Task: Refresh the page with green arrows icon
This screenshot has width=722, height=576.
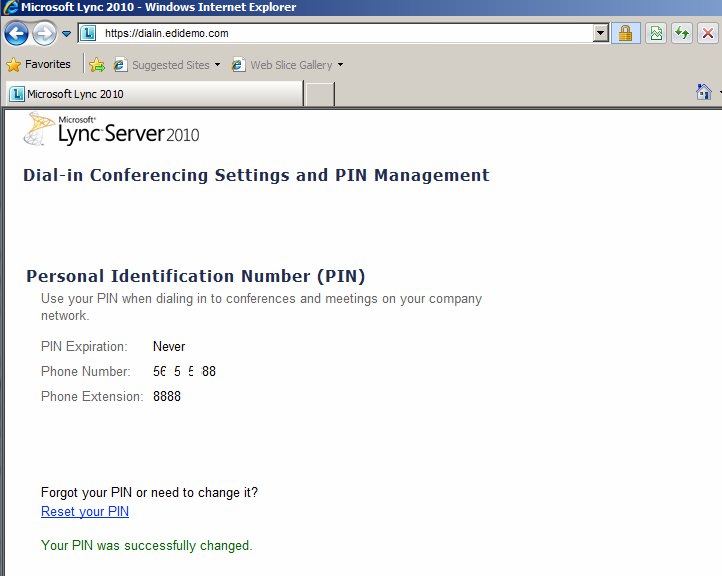Action: pyautogui.click(x=682, y=33)
